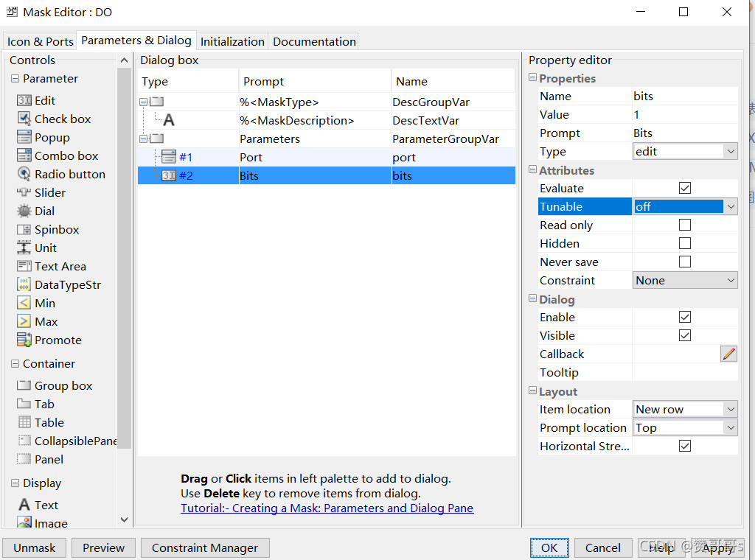Click the Unmask button
This screenshot has width=755, height=560.
[x=35, y=548]
